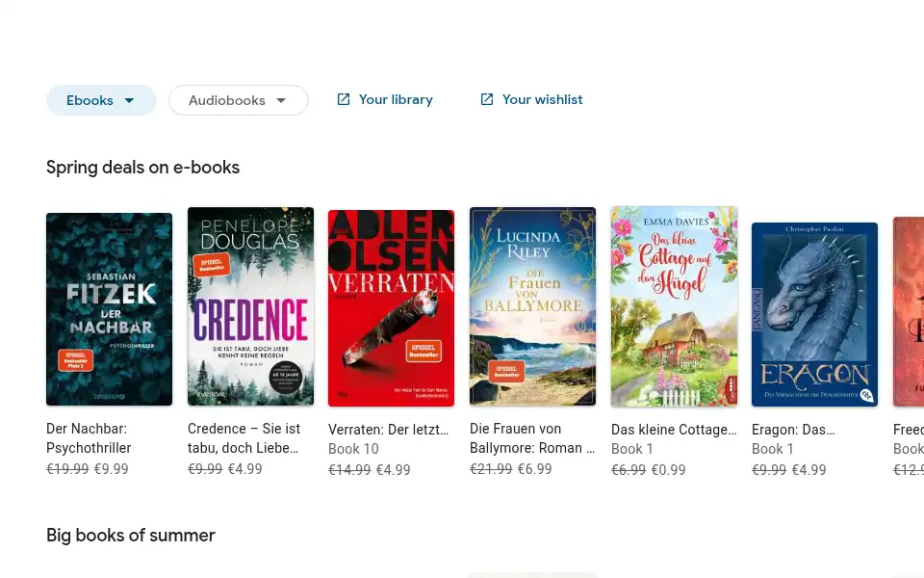
Task: Open Die Frauen von Ballymore cover
Action: (532, 306)
